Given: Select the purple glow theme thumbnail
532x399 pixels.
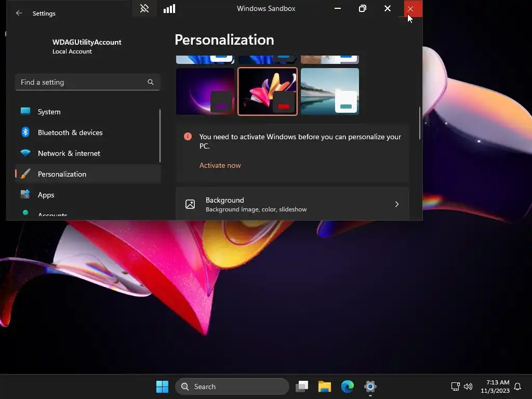Looking at the screenshot, I should pos(205,91).
